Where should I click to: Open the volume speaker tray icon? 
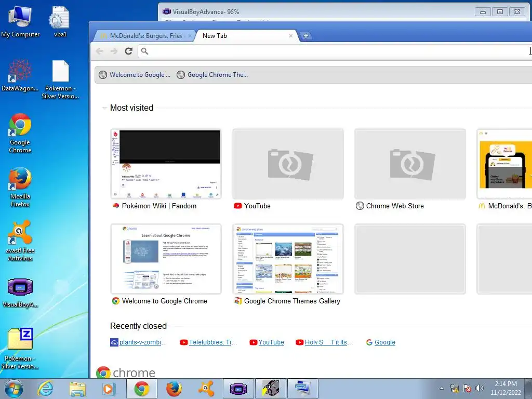[480, 389]
